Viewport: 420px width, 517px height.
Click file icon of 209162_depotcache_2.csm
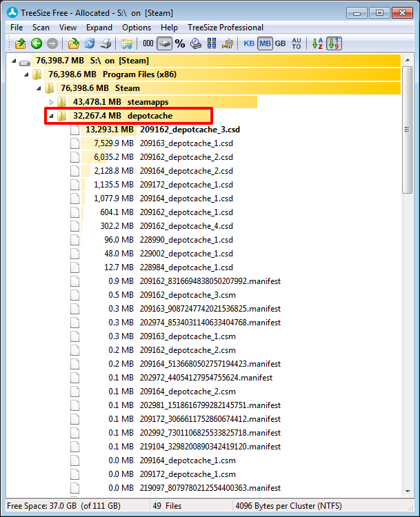[75, 350]
